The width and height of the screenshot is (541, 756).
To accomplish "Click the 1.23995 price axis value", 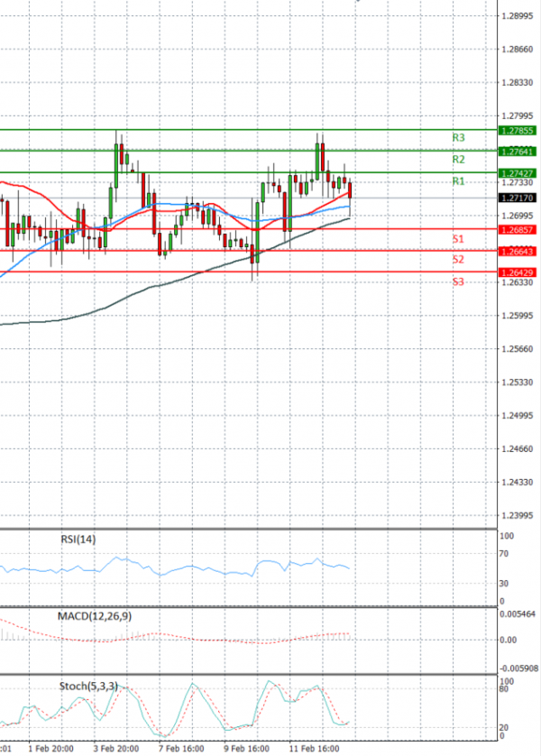I will (518, 515).
